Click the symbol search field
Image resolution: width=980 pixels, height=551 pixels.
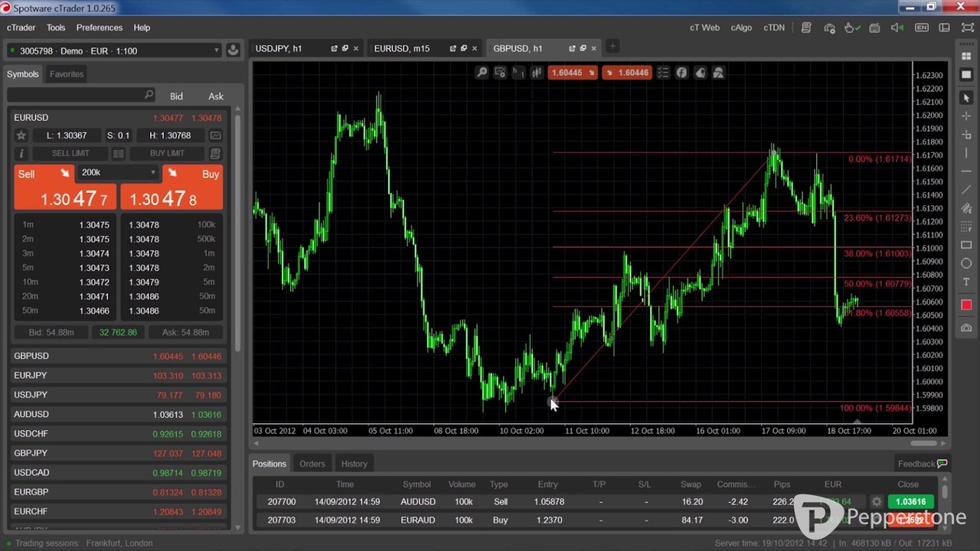81,95
